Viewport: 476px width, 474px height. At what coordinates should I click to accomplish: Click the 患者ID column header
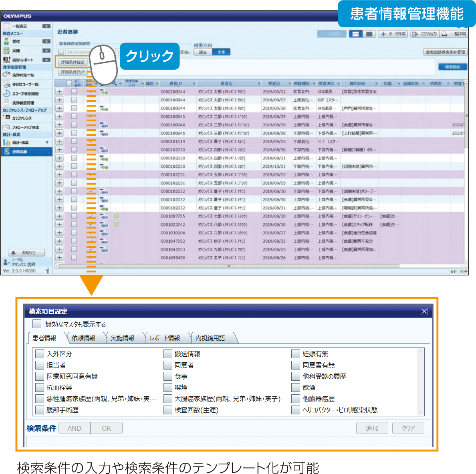pos(175,83)
